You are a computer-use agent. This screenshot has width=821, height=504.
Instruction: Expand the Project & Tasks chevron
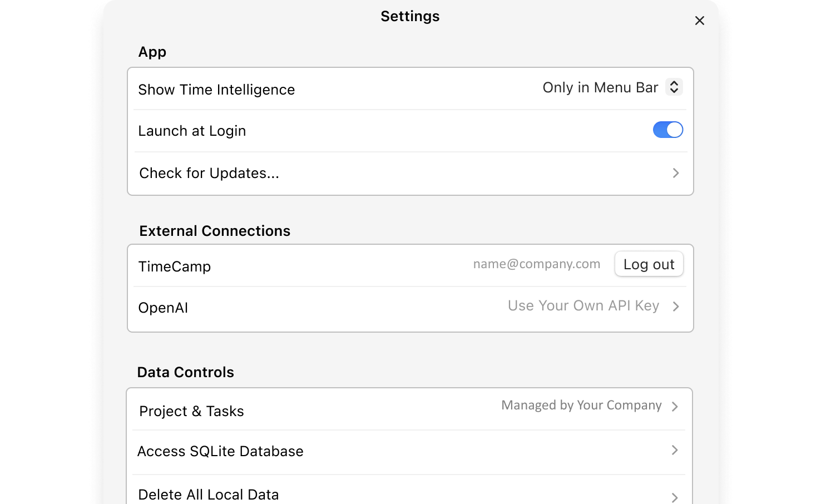click(675, 407)
